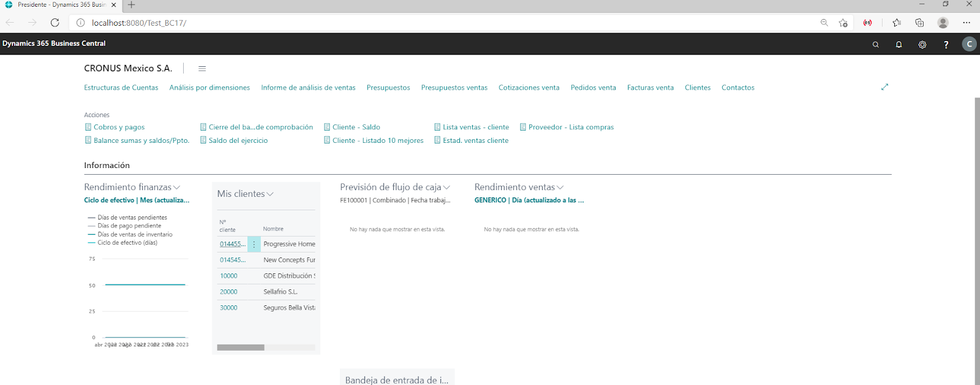Open Facturas venta menu item
The width and height of the screenshot is (980, 385).
[650, 88]
